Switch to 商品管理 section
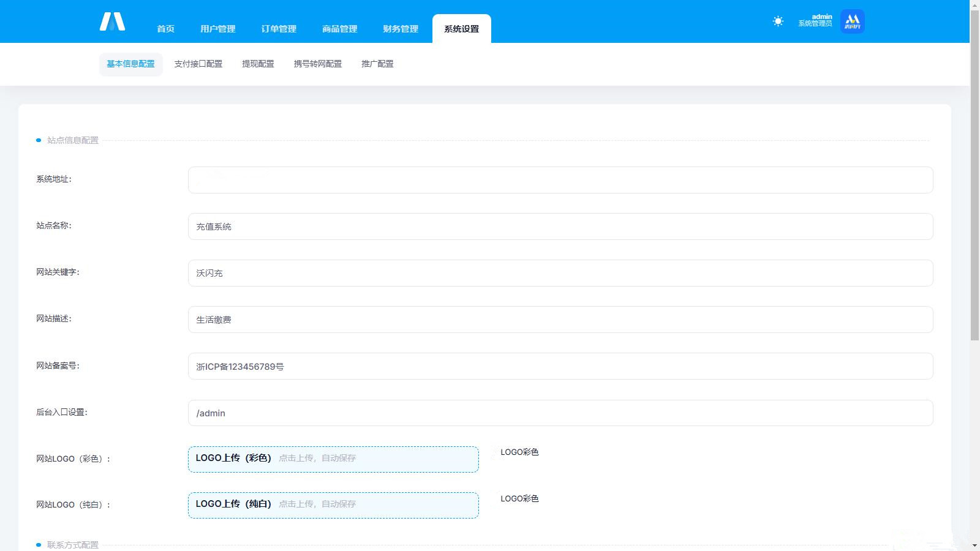This screenshot has width=980, height=551. tap(339, 29)
